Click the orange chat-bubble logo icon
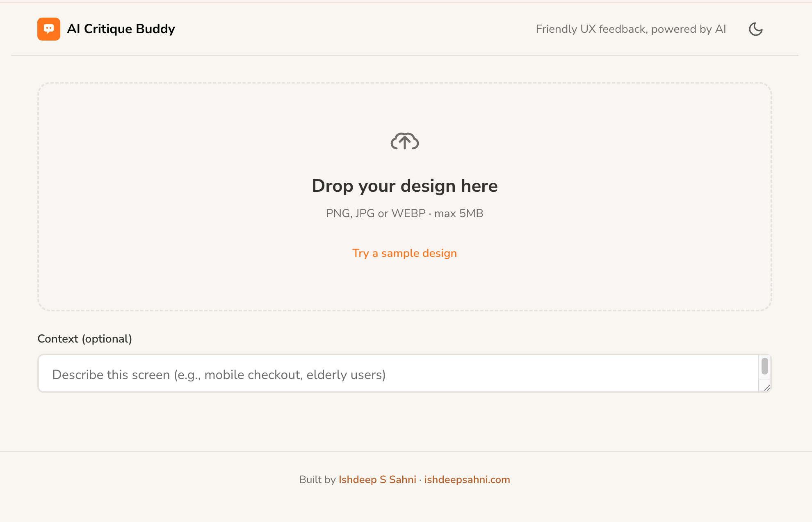The image size is (812, 522). click(x=48, y=29)
